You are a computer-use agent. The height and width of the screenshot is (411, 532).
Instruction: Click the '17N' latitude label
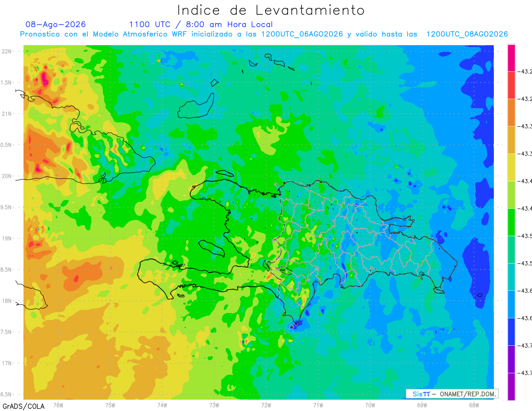(x=6, y=363)
